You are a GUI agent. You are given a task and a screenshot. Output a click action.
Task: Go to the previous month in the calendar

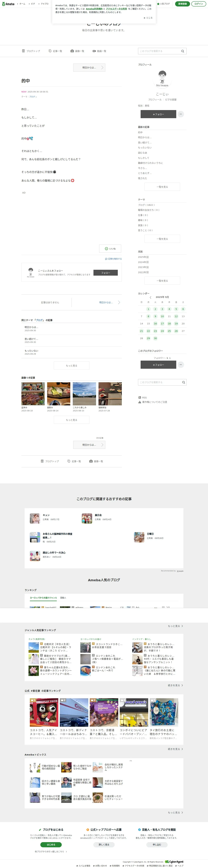pyautogui.click(x=150, y=297)
